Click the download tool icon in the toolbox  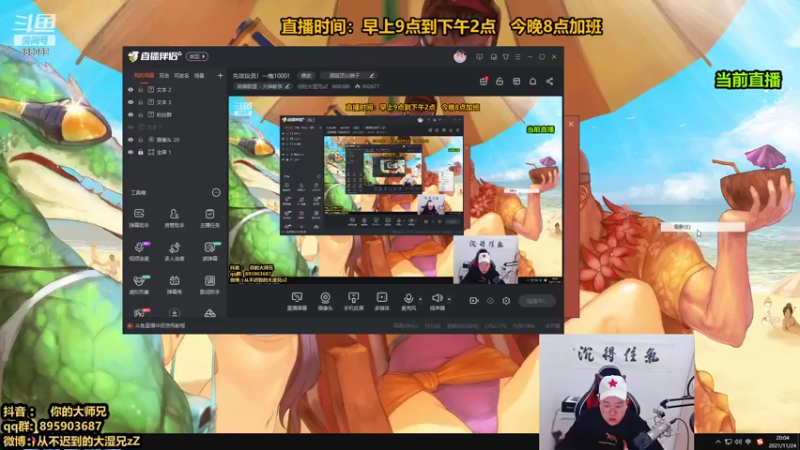pos(174,313)
